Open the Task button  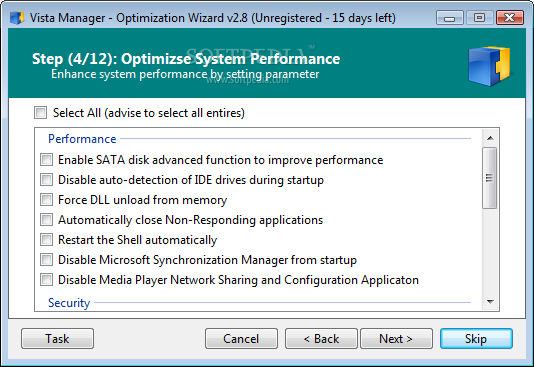[57, 339]
